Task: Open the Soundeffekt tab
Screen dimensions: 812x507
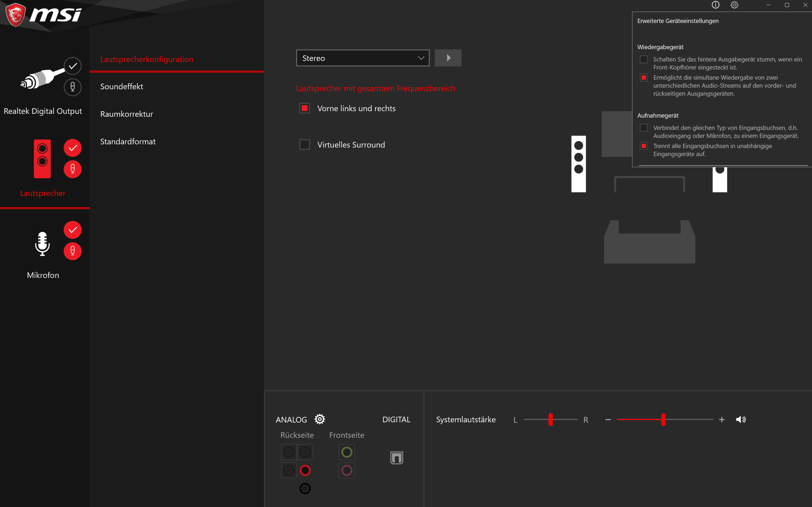Action: pyautogui.click(x=121, y=87)
